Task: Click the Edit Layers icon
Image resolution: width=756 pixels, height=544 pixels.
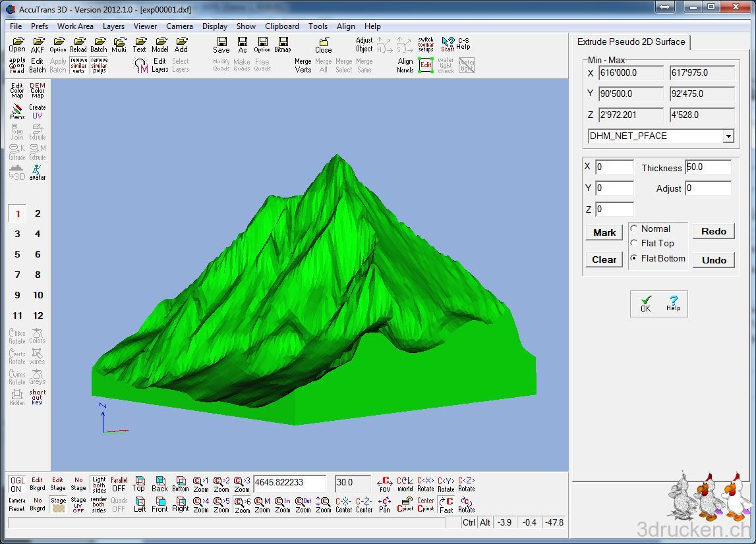Action: click(x=160, y=65)
